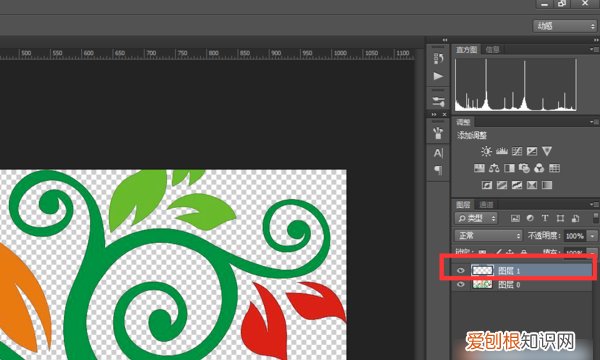Filter layers by shape layers
600x360 pixels.
click(x=560, y=218)
